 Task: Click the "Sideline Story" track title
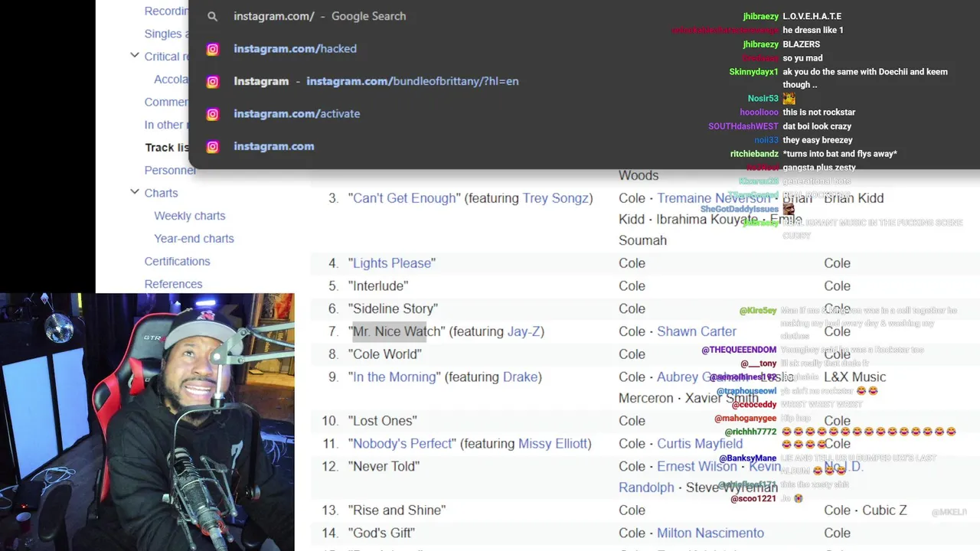(393, 308)
